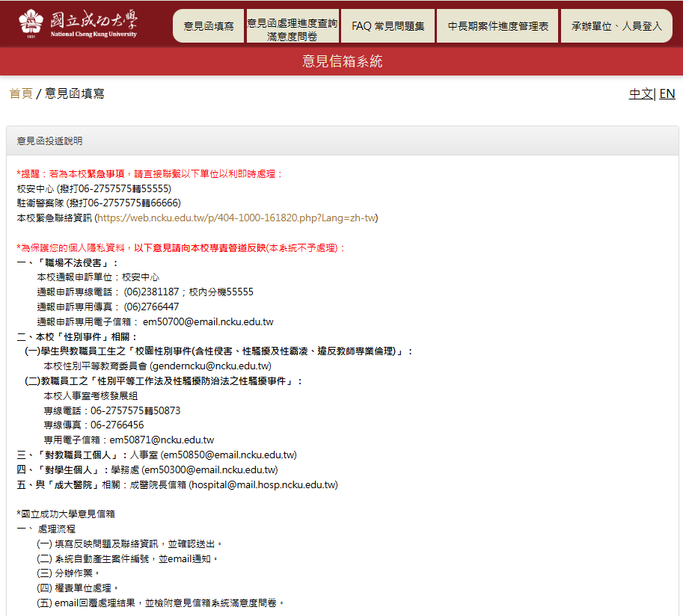The height and width of the screenshot is (616, 683).
Task: Switch language to EN
Action: point(667,93)
